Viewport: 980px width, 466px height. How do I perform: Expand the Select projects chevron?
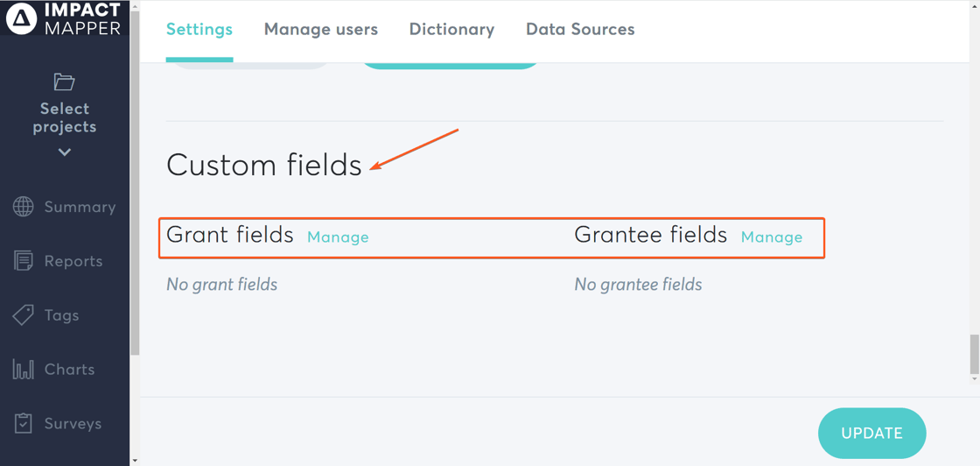click(64, 152)
